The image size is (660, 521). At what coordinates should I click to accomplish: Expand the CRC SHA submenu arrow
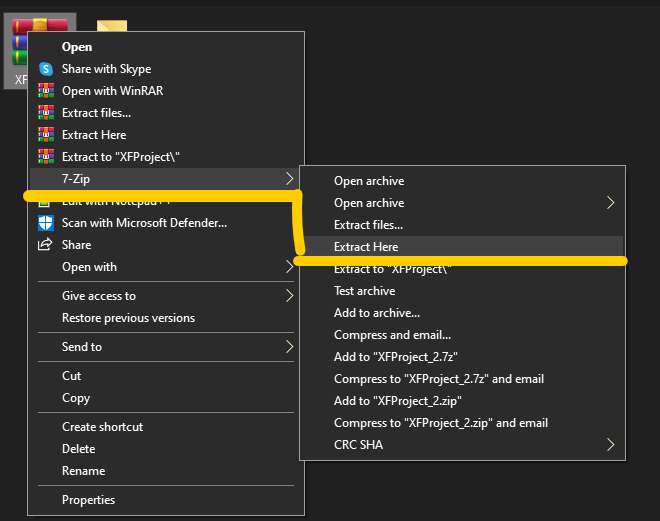610,444
